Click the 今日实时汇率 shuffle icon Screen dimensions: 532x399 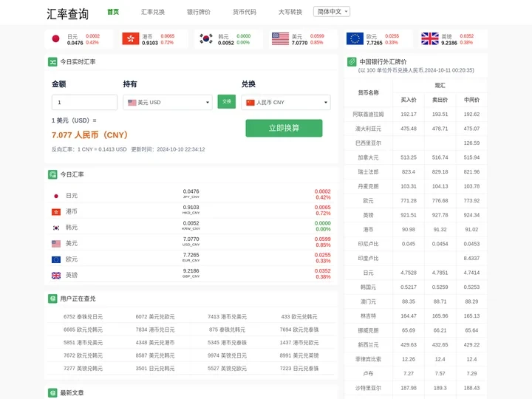[52, 62]
